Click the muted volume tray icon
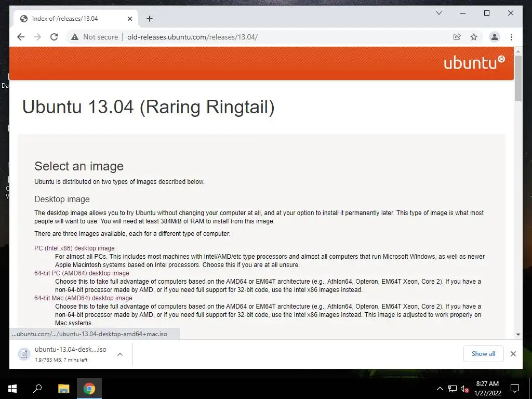The height and width of the screenshot is (399, 532). point(464,389)
